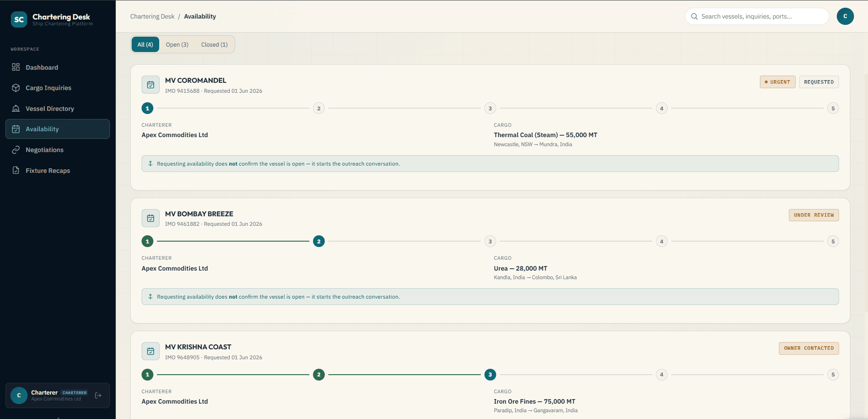Click the calendar icon on MV COROMANDEL card

pyautogui.click(x=151, y=85)
